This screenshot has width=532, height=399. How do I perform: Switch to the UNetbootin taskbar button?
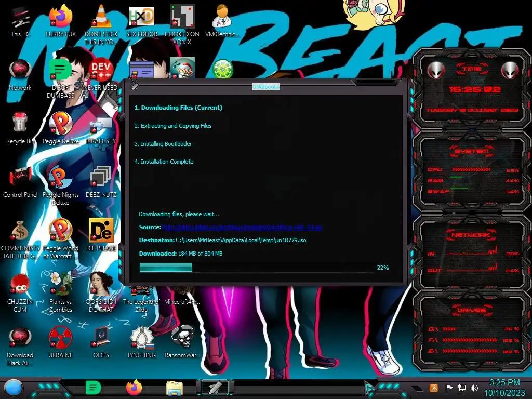tap(215, 388)
